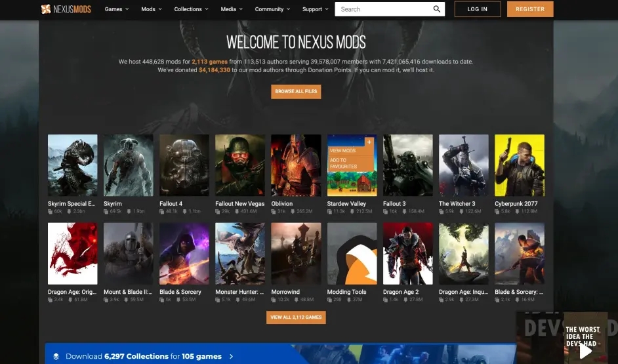Screen dimensions: 618x364
Task: Open the Monster Hunter cover thumbnail
Action: (x=240, y=254)
